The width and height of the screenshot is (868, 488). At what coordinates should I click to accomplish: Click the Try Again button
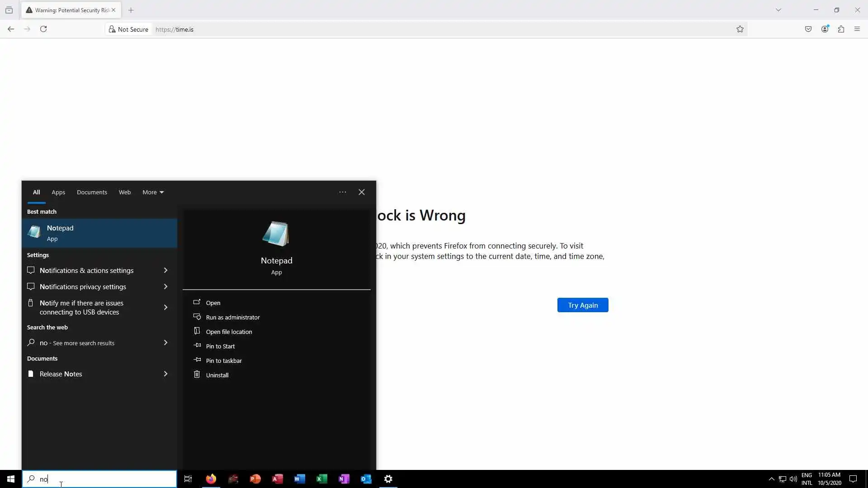pos(582,305)
